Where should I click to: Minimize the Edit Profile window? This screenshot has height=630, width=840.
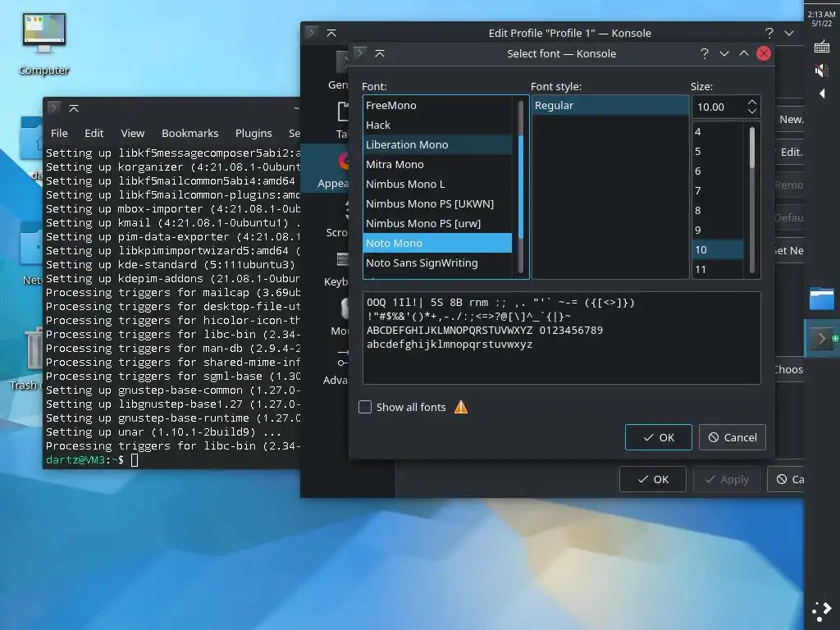pyautogui.click(x=789, y=33)
